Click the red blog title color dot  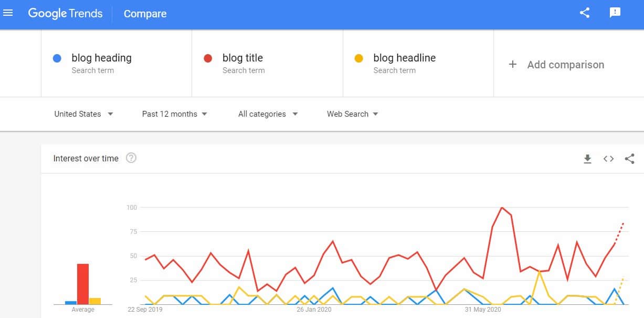pos(208,58)
